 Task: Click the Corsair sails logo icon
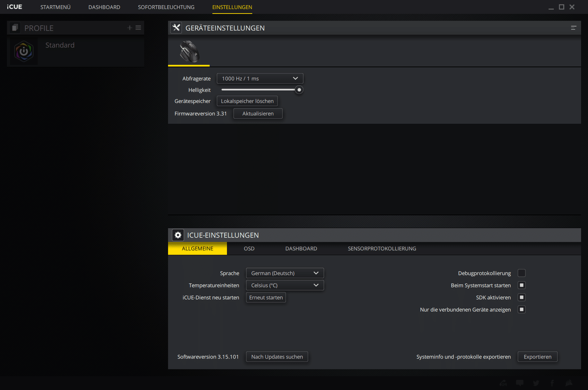(569, 383)
